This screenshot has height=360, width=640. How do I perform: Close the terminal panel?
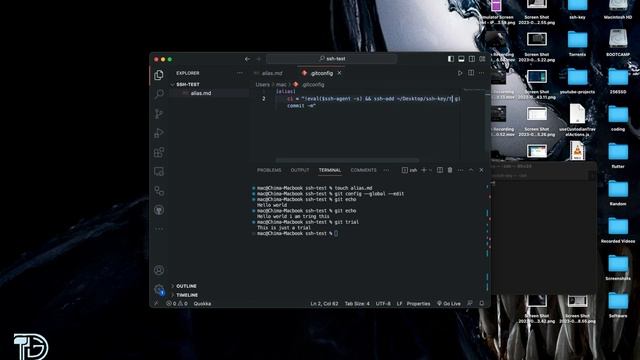(481, 170)
